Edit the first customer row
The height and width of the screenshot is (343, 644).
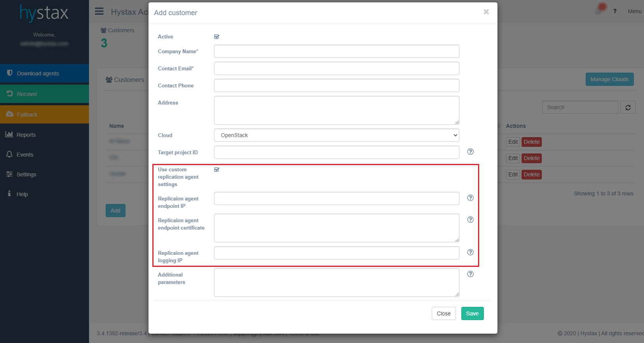point(513,142)
